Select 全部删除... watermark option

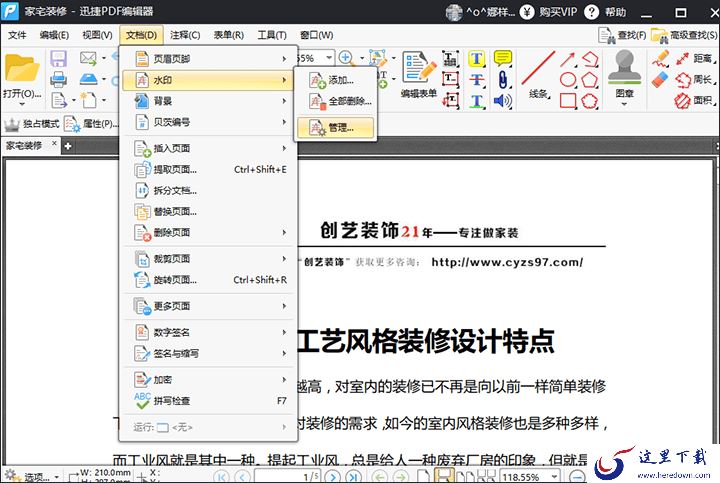coord(335,101)
